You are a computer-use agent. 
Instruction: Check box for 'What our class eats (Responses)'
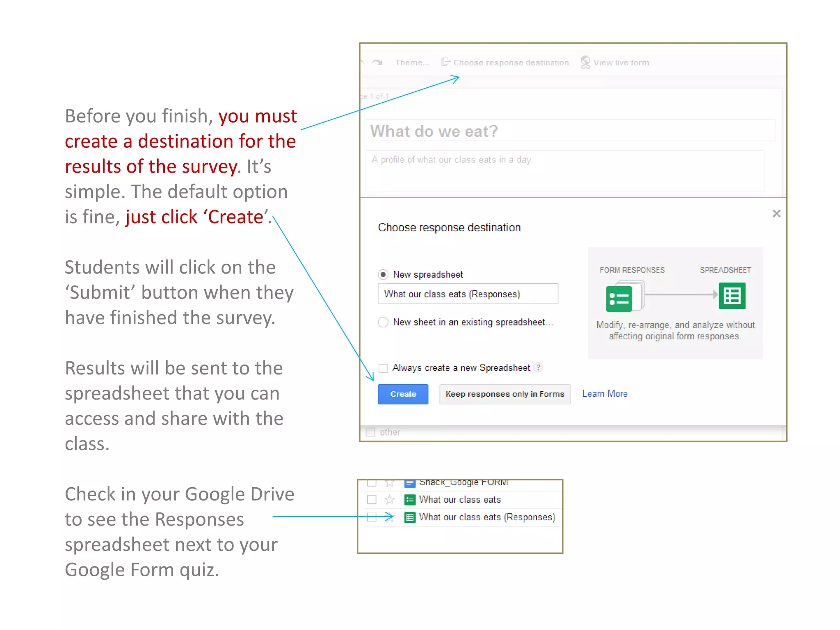point(372,517)
